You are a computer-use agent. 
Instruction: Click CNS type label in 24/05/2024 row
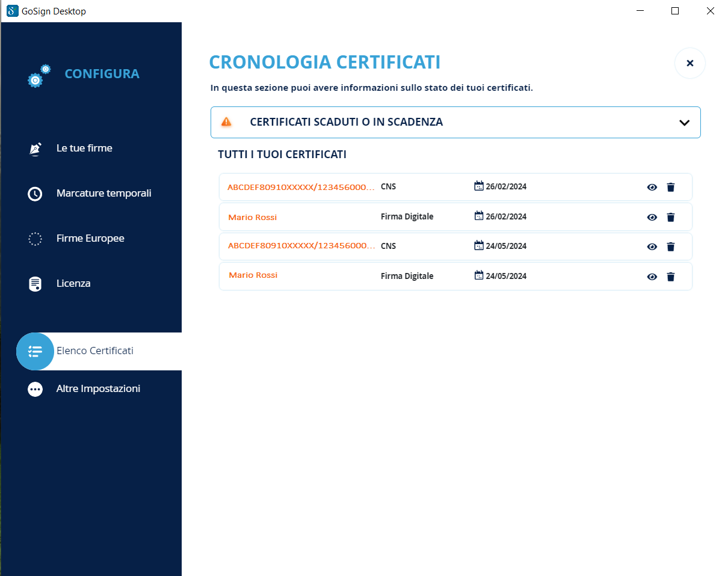pos(389,246)
